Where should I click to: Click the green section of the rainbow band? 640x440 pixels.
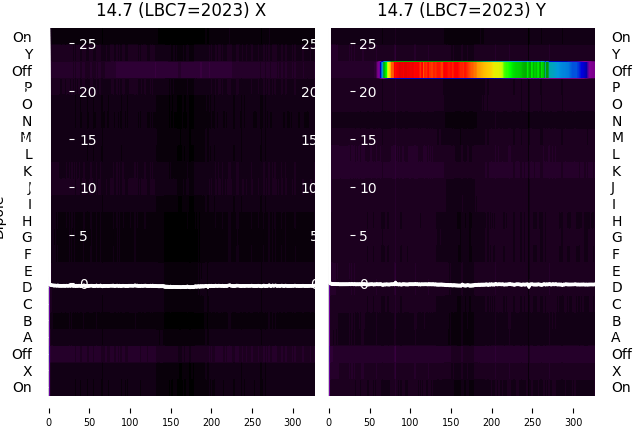pyautogui.click(x=525, y=70)
